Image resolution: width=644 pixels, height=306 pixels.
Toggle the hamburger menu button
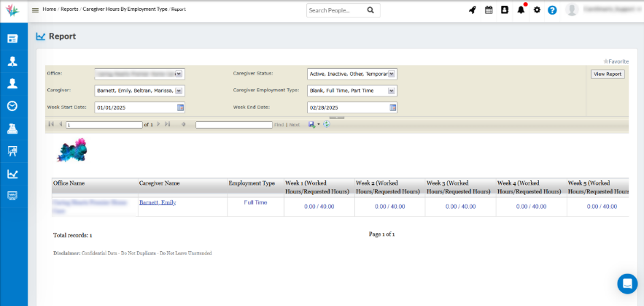pyautogui.click(x=35, y=10)
